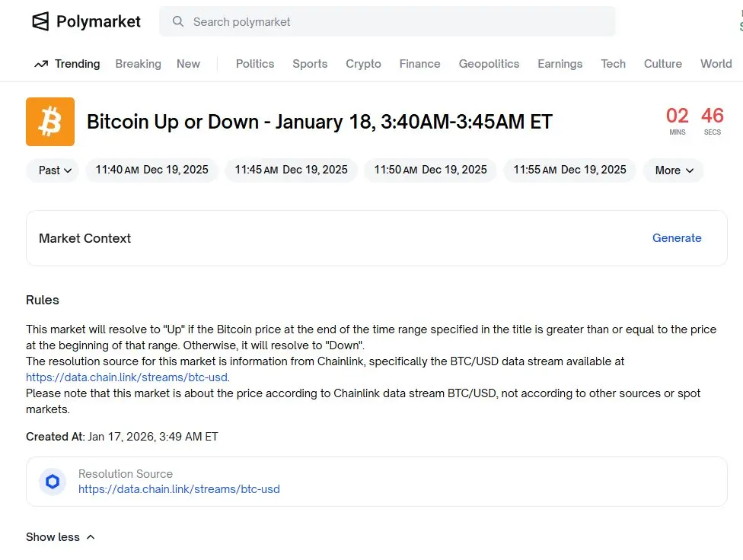Image resolution: width=743 pixels, height=560 pixels.
Task: Open the Resolution Source URL link
Action: [x=179, y=489]
